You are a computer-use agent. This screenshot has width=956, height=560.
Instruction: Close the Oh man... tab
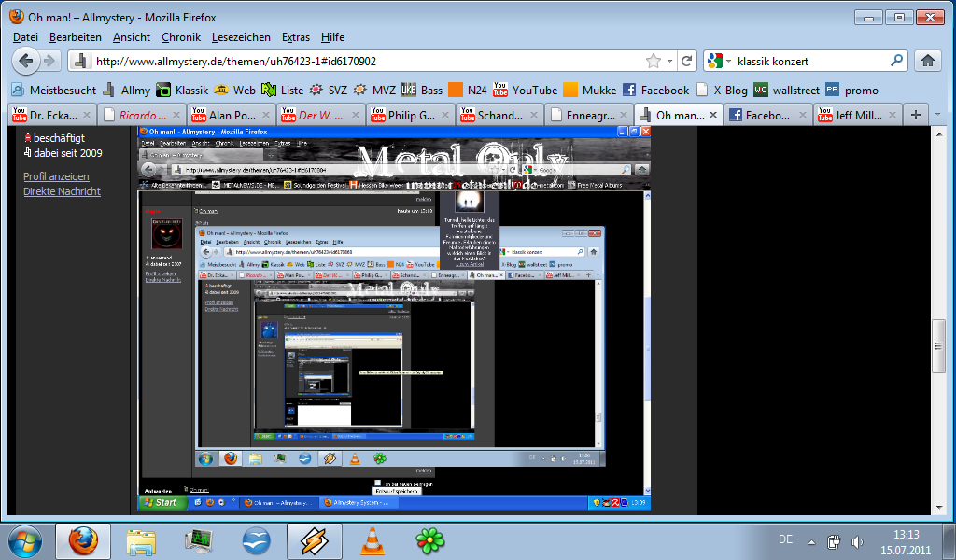(x=712, y=115)
